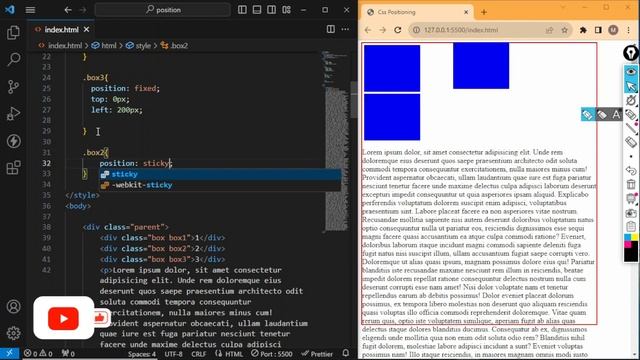Image resolution: width=640 pixels, height=360 pixels.
Task: Click the YouTube logo overlay
Action: [x=63, y=318]
